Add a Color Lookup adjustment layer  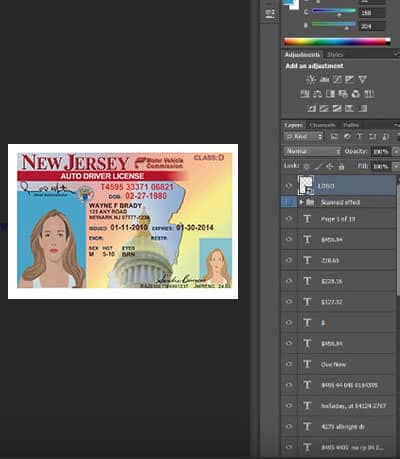tap(368, 94)
